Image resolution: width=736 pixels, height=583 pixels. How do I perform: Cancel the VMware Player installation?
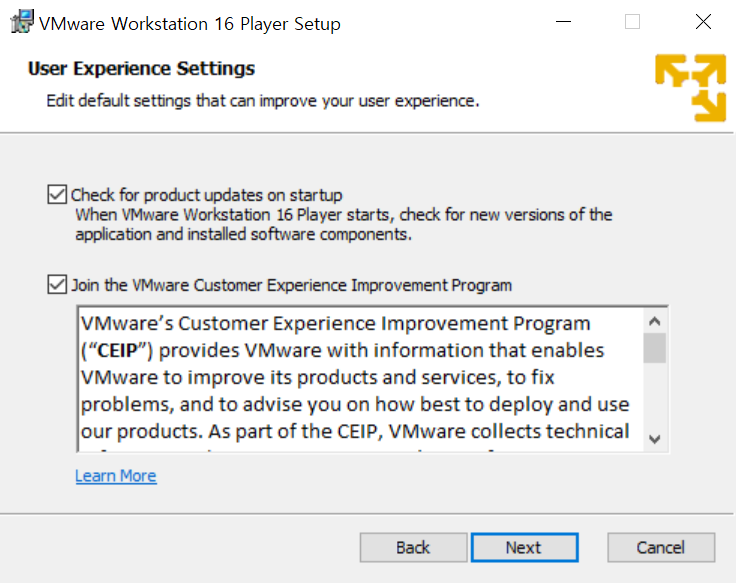(661, 547)
